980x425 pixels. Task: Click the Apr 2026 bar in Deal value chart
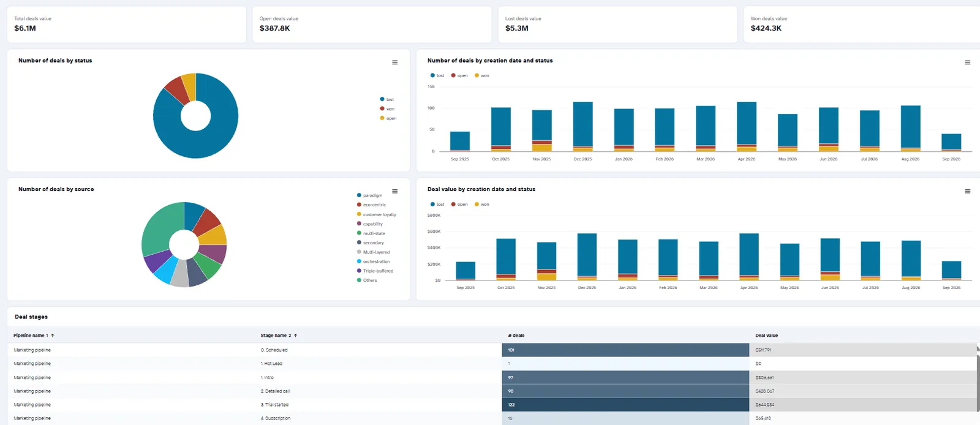[x=748, y=257]
